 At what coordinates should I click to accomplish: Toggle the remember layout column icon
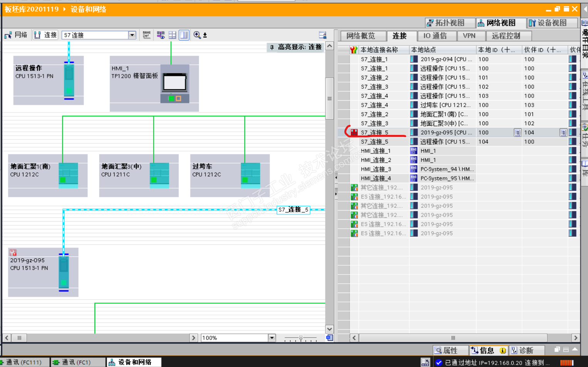pyautogui.click(x=184, y=35)
